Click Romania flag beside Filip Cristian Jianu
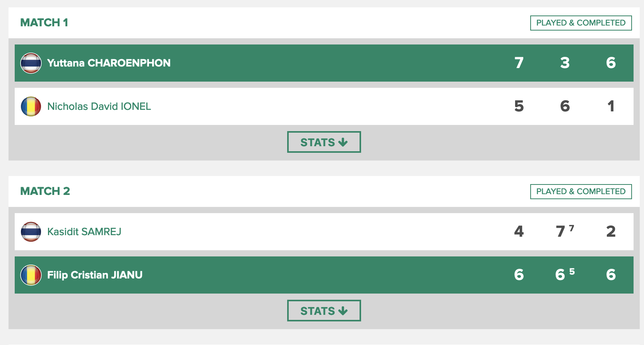Image resolution: width=644 pixels, height=345 pixels. [31, 275]
